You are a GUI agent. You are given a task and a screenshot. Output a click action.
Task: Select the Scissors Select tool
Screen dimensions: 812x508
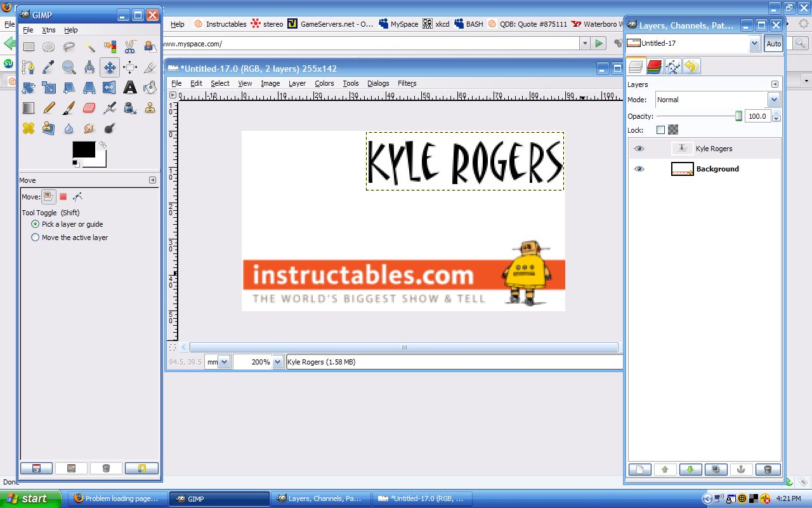point(130,46)
